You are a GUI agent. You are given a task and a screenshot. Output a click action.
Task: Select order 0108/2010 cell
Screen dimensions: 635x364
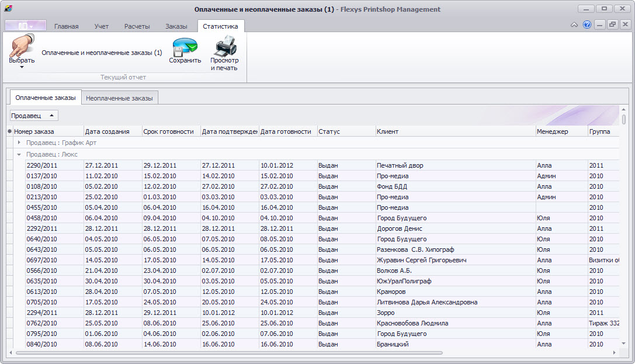point(54,186)
